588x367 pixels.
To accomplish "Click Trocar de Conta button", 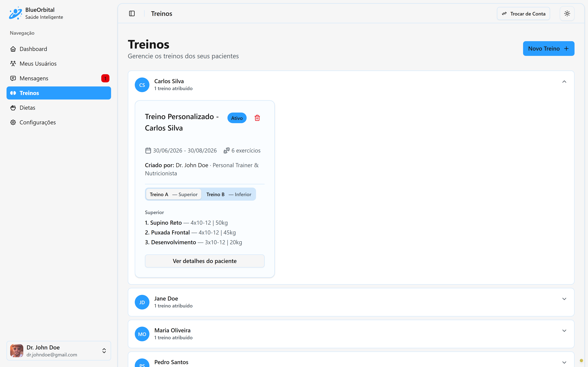I will pyautogui.click(x=523, y=14).
